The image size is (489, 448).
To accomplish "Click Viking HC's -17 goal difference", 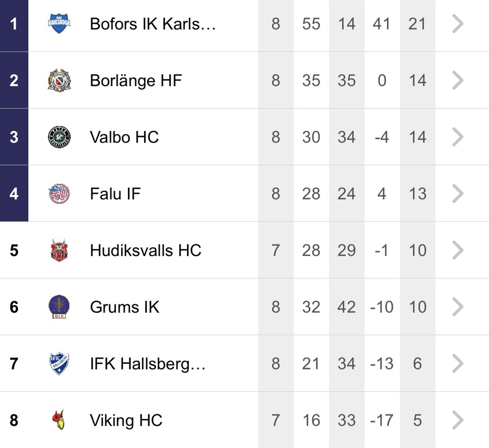I will (x=381, y=420).
